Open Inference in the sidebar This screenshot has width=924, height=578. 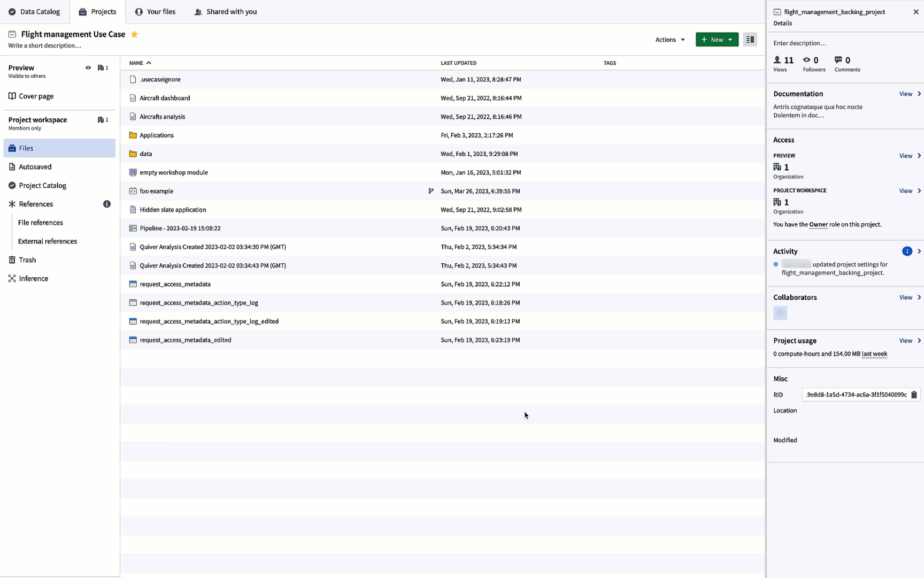click(x=59, y=279)
